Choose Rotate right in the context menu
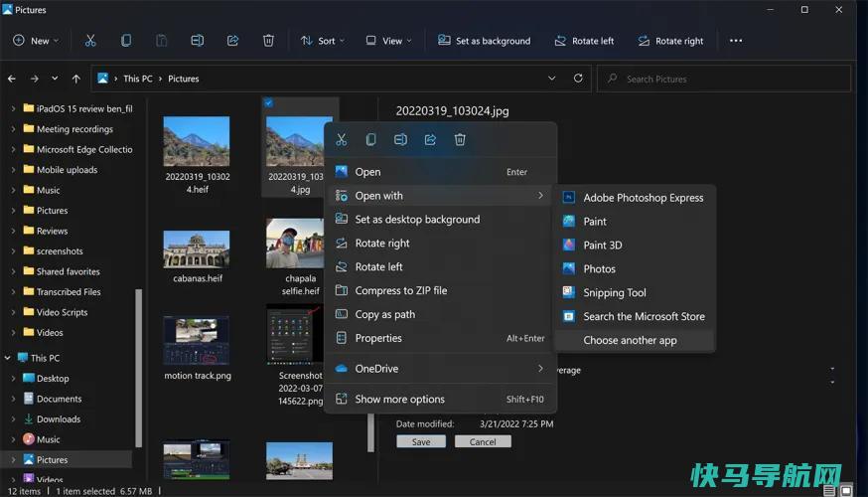Image resolution: width=868 pixels, height=497 pixels. click(x=440, y=244)
